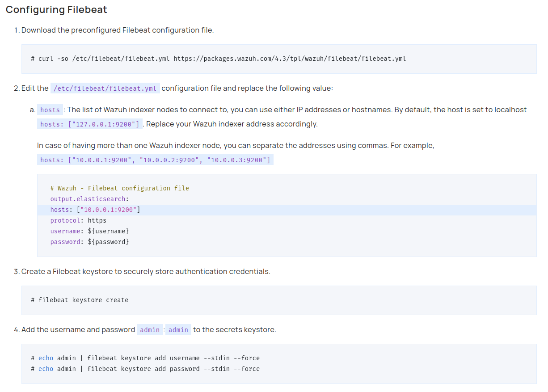Click the first "echo" keyword in step 4

coord(46,358)
